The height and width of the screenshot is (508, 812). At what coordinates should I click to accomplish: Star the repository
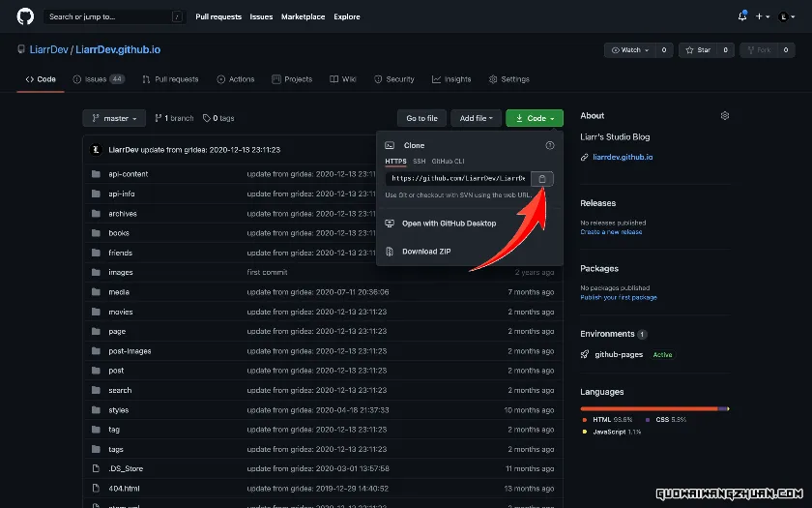(698, 49)
